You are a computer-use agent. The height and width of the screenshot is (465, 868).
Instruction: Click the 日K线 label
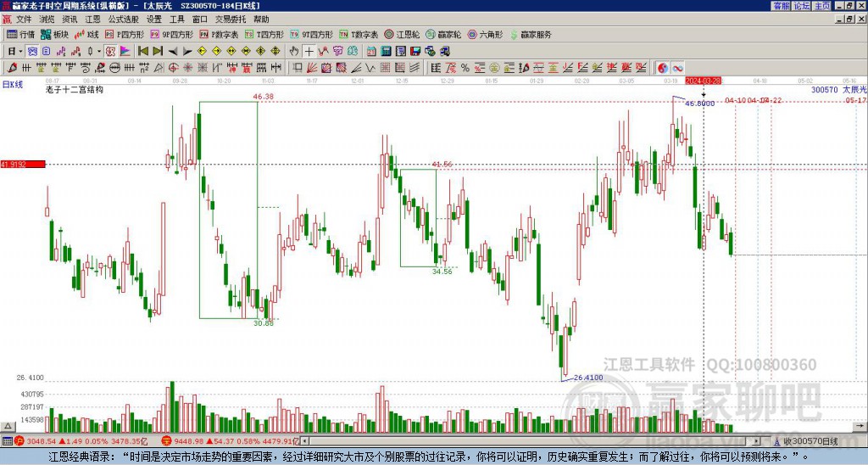click(x=12, y=85)
